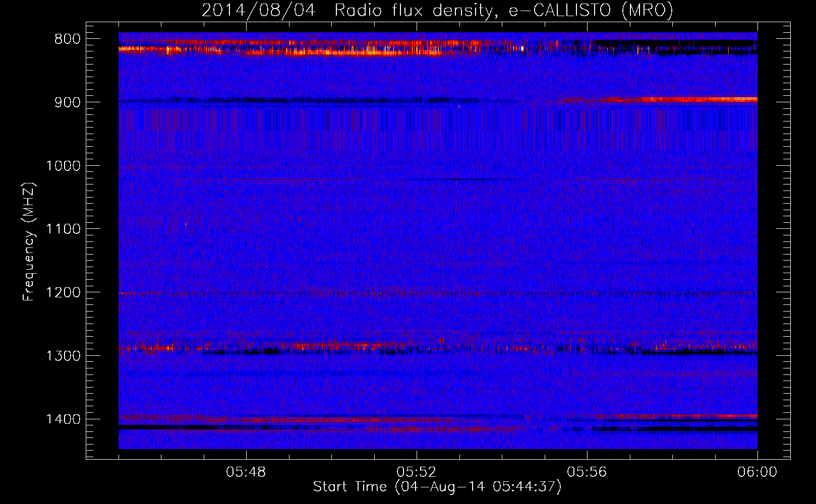Click the 05:48 time tick label
The height and width of the screenshot is (504, 816).
246,472
